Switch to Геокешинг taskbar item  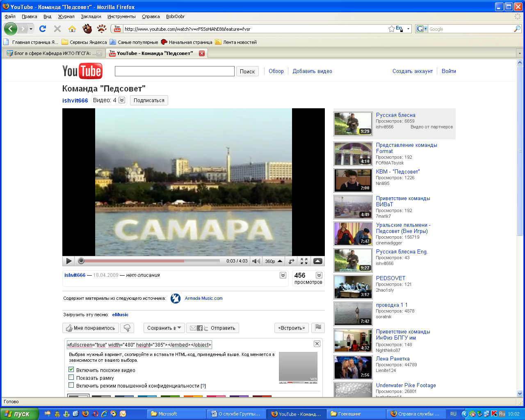(356, 414)
